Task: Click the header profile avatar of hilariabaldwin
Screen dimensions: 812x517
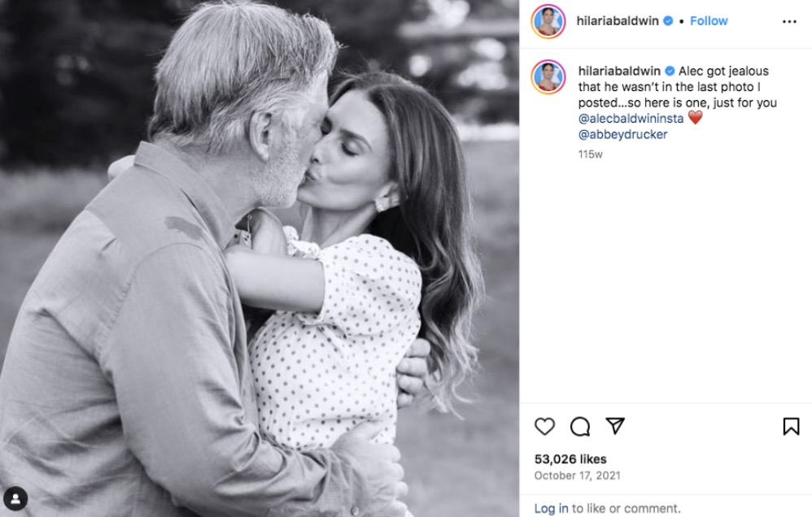Action: (x=548, y=21)
